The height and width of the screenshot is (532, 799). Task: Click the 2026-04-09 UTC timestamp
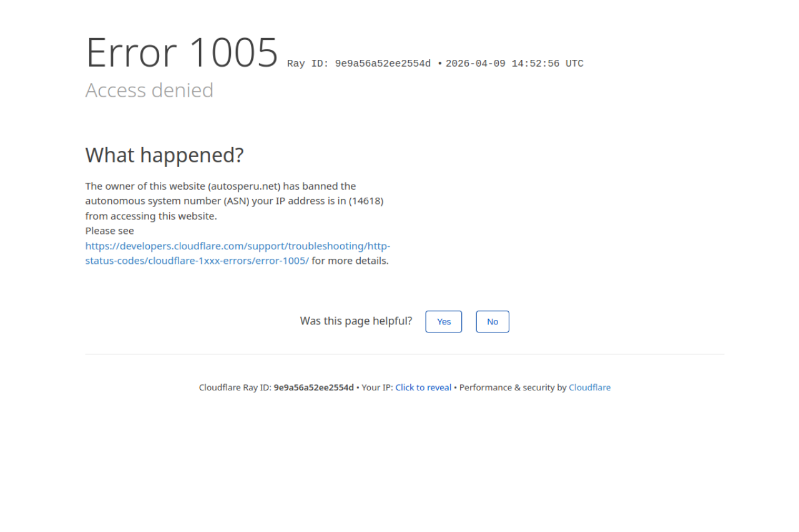click(x=514, y=64)
